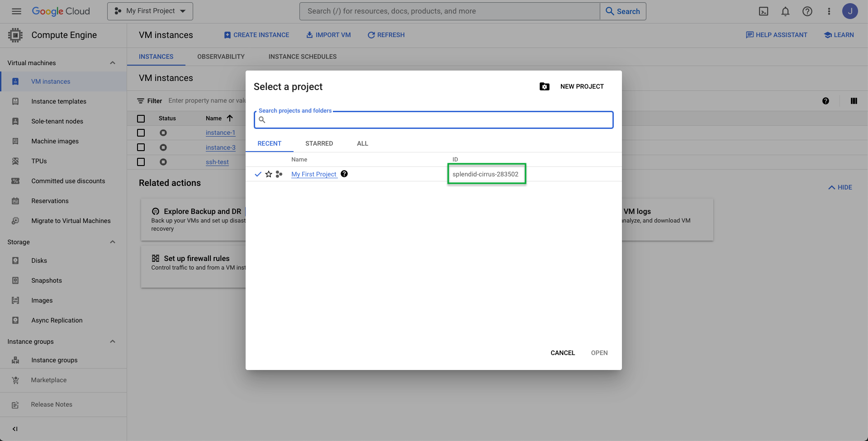The image size is (868, 441).
Task: Open the help question mark menu
Action: tap(807, 11)
